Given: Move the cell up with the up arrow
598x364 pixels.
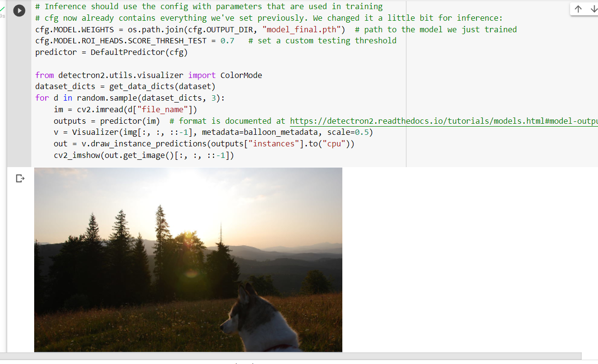Looking at the screenshot, I should (578, 9).
